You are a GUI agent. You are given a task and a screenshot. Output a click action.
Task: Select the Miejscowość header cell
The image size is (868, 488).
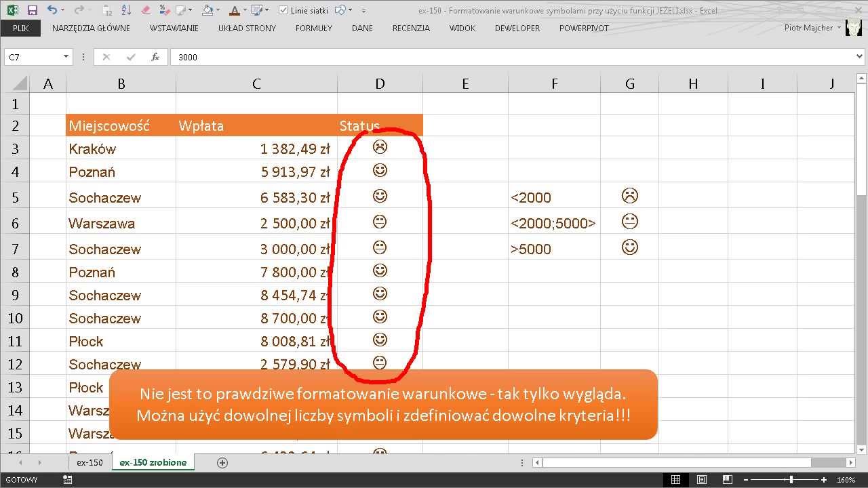click(x=121, y=125)
